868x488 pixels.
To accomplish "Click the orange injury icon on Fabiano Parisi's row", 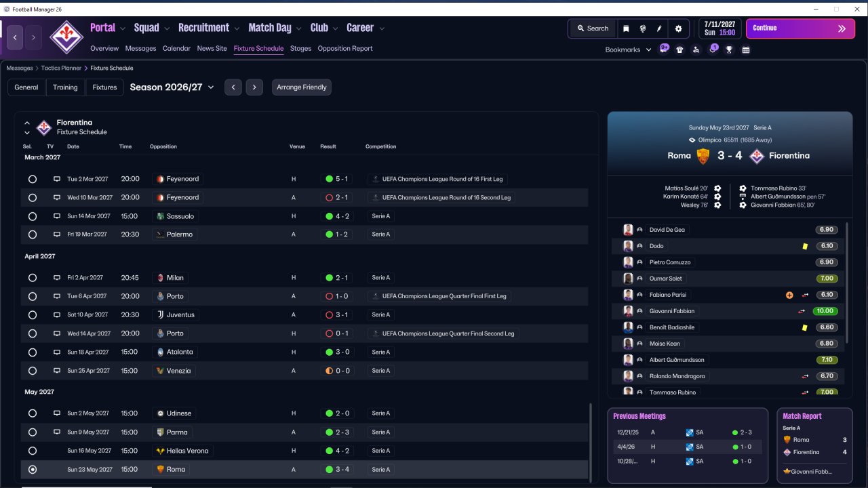I will tap(789, 295).
